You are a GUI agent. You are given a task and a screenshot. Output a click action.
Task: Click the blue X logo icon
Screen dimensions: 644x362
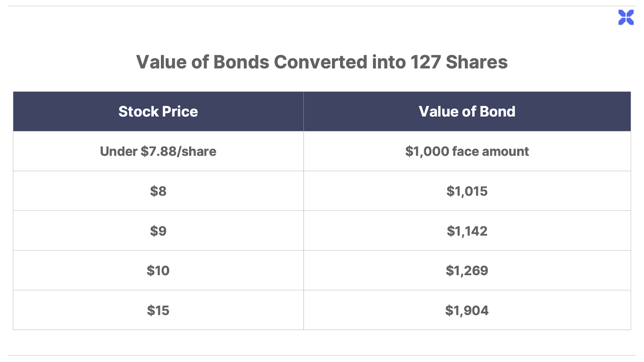(x=626, y=17)
